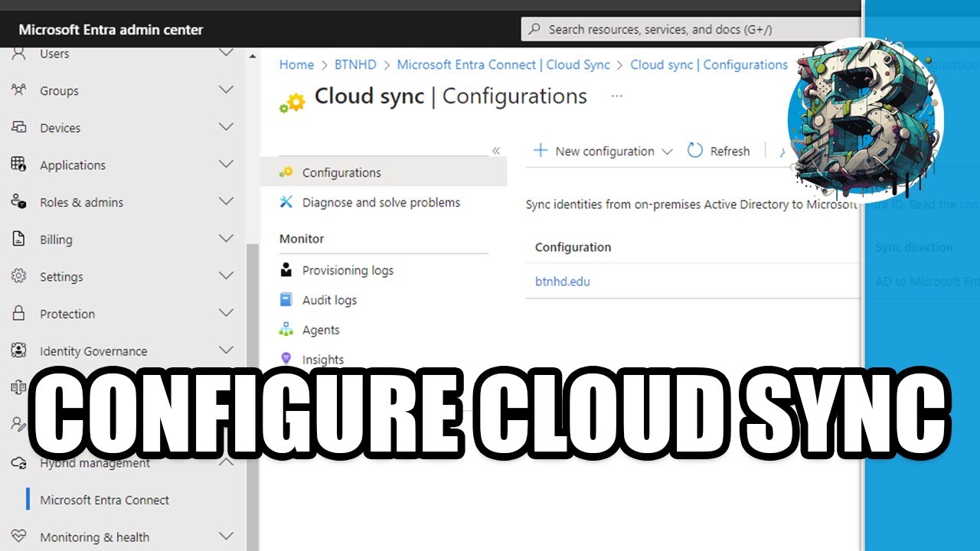
Task: Click the Agents hierarchy icon
Action: (286, 330)
